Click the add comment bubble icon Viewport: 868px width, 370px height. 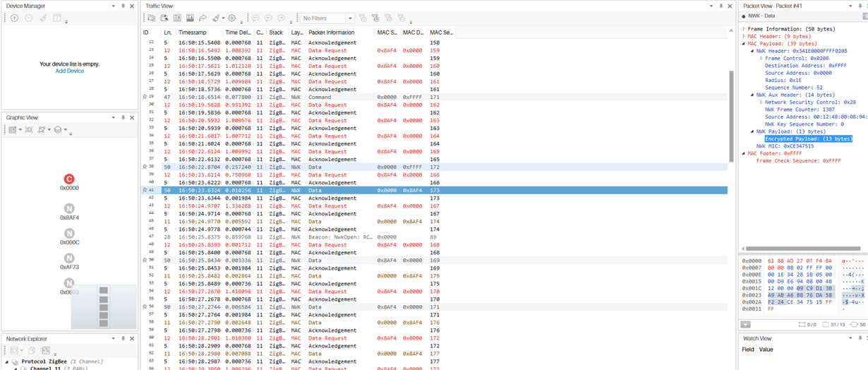(x=255, y=18)
